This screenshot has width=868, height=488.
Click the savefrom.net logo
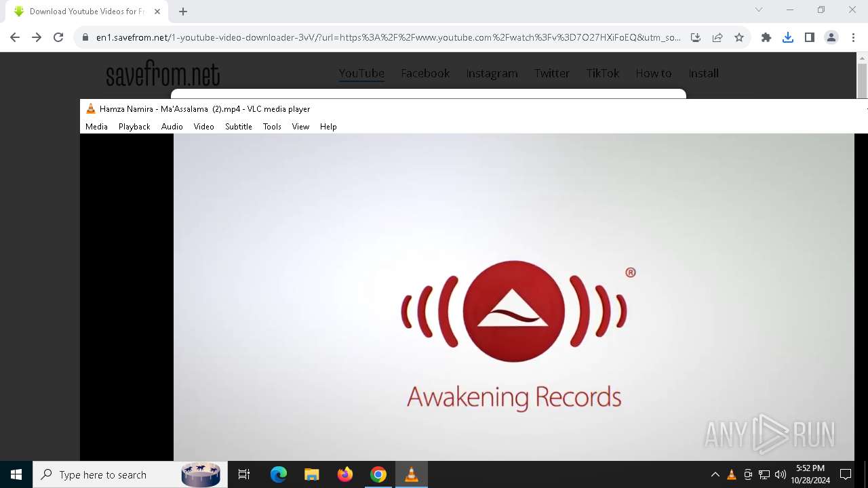tap(163, 74)
